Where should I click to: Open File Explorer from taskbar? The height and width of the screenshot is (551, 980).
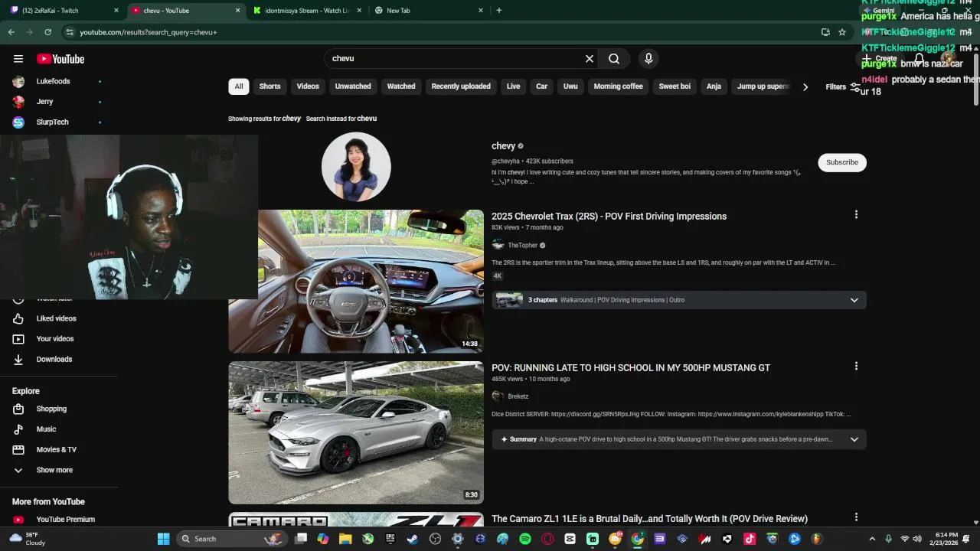345,539
